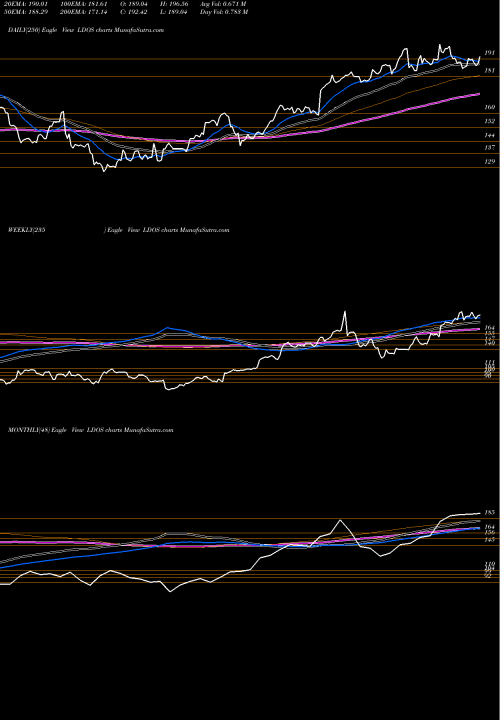Click the MONTHLY(48) Eagle View chart title
500x720 pixels.
90,430
